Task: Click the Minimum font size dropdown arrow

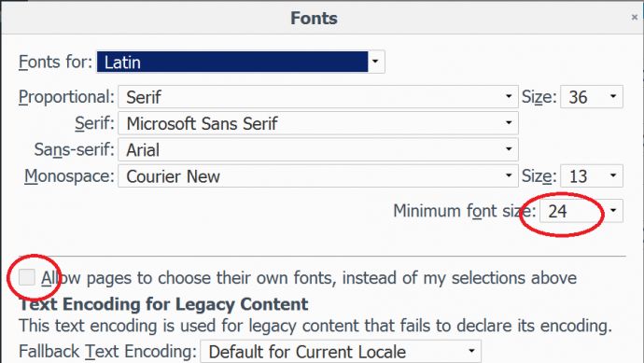Action: 613,211
